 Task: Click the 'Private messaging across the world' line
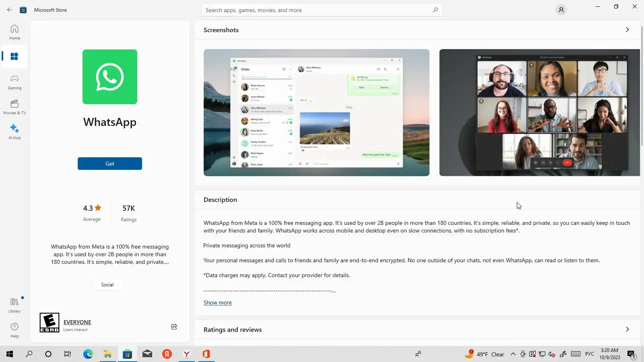click(x=247, y=245)
